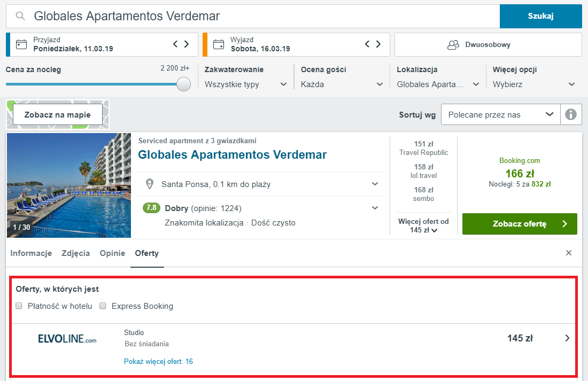
Task: Expand Santa Ponsa location details
Action: [x=375, y=184]
